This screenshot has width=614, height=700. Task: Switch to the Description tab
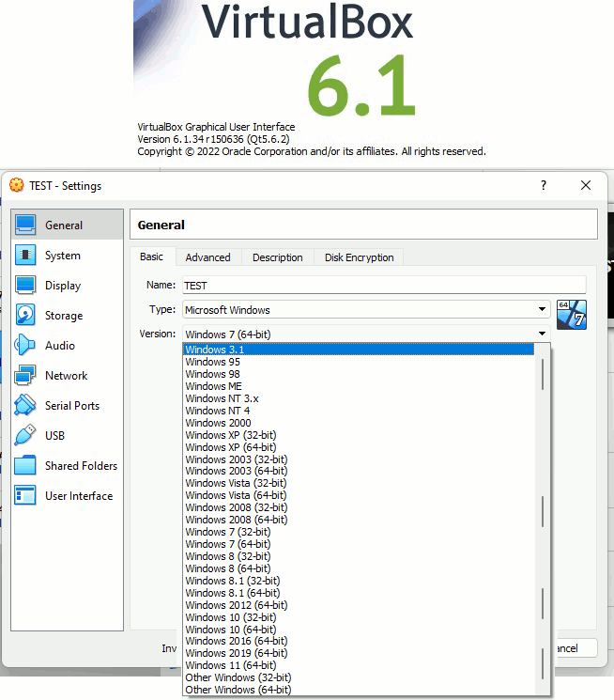coord(278,257)
